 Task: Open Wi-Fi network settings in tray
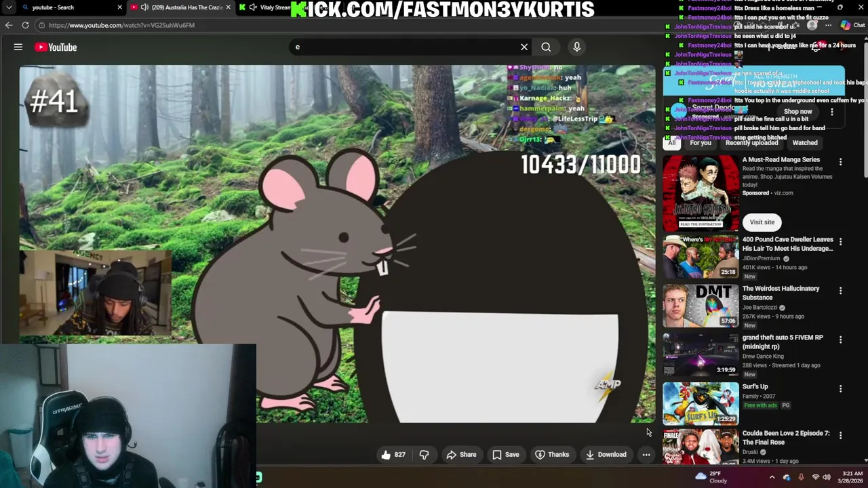(x=815, y=477)
